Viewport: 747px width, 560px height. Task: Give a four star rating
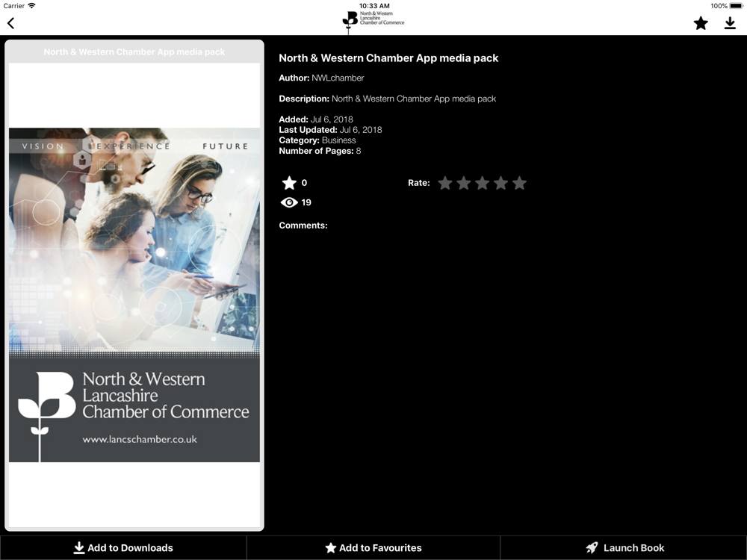501,183
